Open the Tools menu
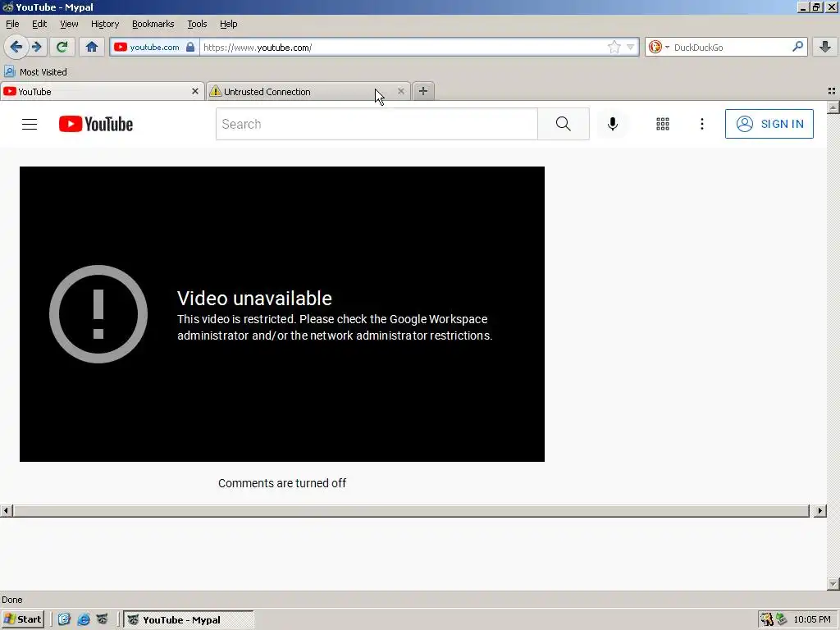Image resolution: width=840 pixels, height=630 pixels. point(197,24)
